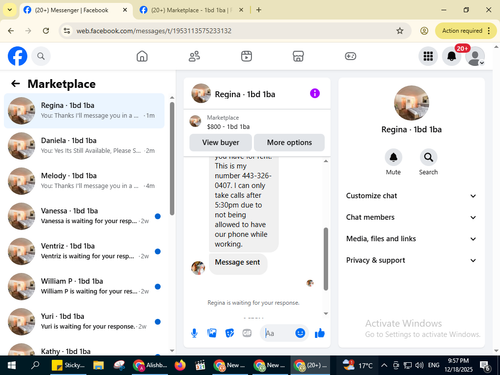Click sender avatar beside Message sent
500x375 pixels.
pos(198,268)
